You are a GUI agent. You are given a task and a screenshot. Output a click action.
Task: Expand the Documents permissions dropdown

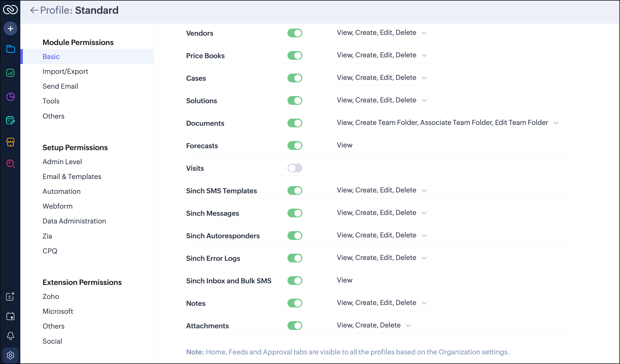556,123
